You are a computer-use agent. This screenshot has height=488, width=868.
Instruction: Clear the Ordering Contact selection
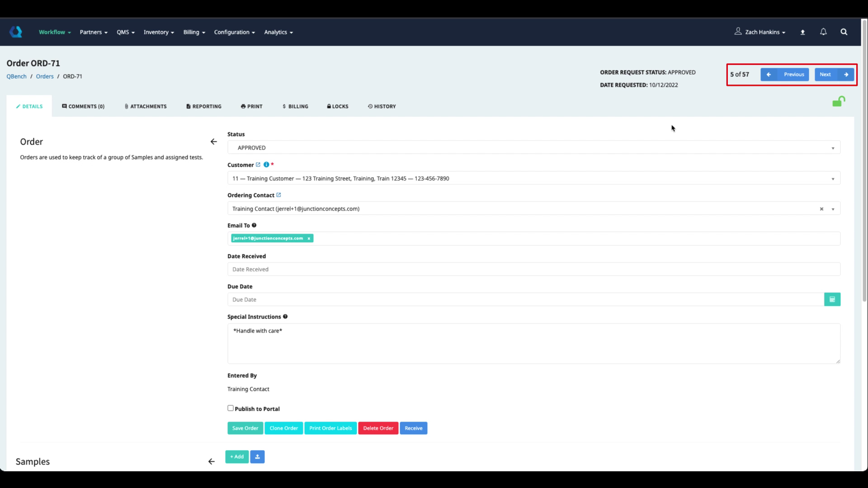pyautogui.click(x=821, y=209)
